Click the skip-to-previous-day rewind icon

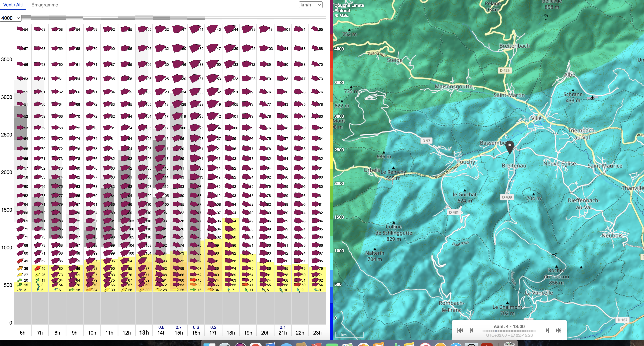click(460, 330)
